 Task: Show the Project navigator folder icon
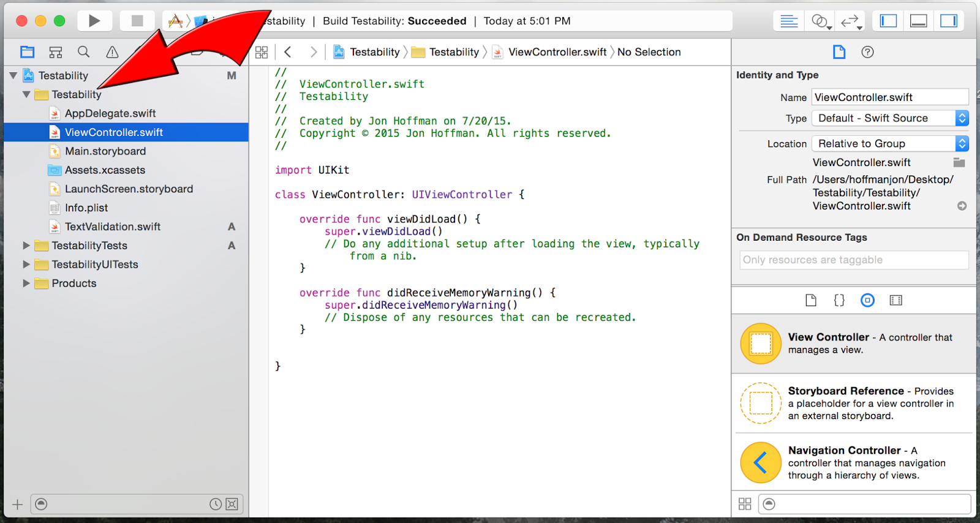click(x=28, y=52)
